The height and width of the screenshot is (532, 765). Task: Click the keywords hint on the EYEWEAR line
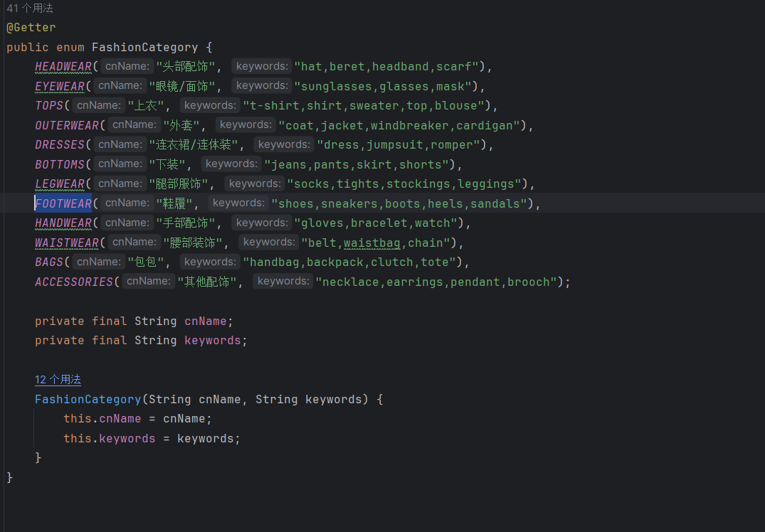[262, 86]
